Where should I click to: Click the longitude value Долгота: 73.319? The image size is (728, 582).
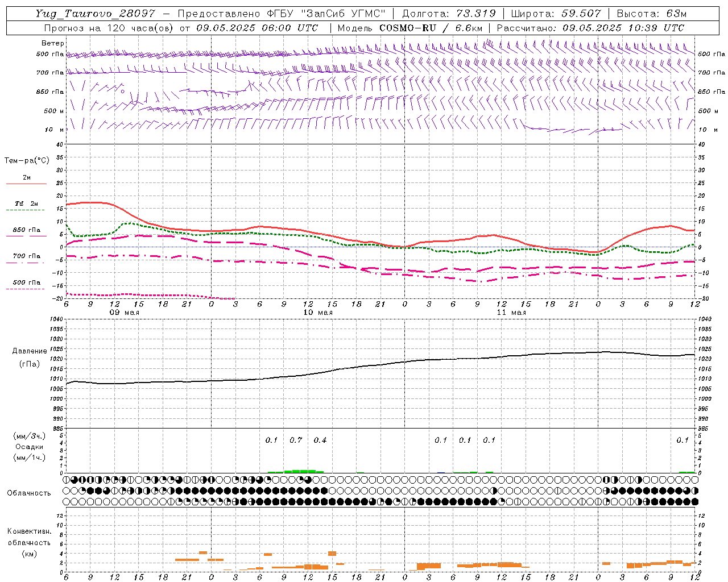pos(449,14)
